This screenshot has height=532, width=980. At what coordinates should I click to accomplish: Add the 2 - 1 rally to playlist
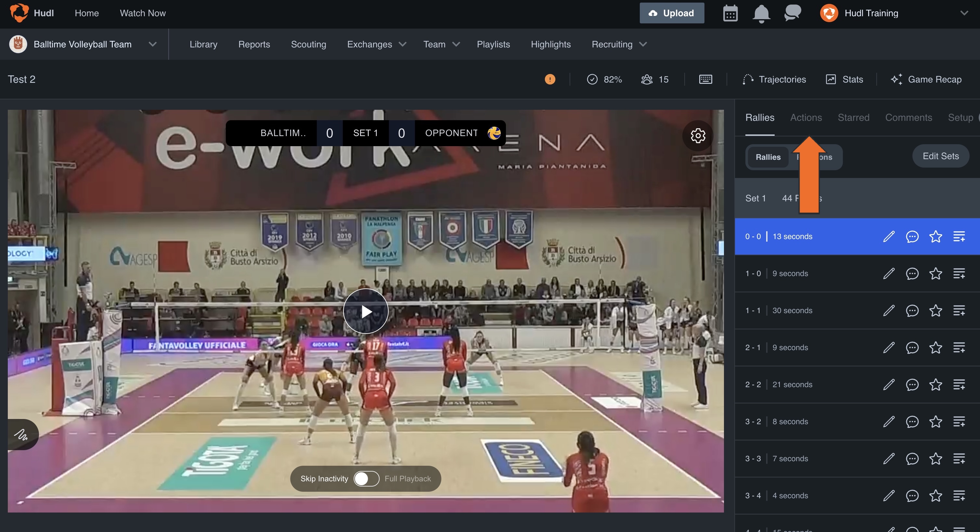[x=959, y=348]
